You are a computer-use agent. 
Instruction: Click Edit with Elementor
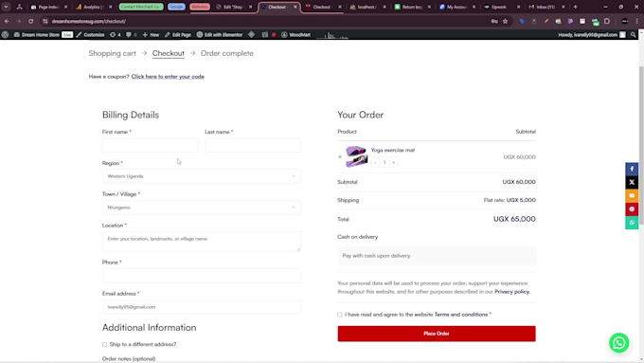point(220,35)
